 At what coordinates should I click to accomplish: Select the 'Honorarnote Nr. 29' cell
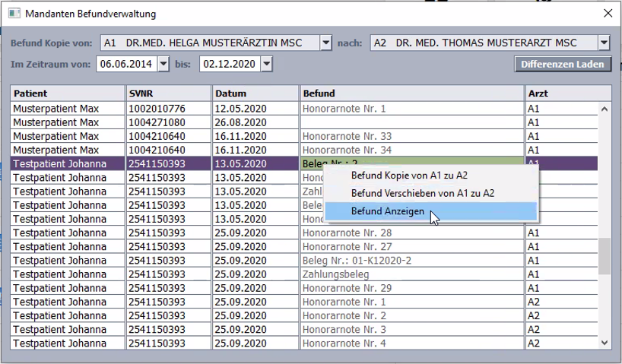tap(412, 288)
